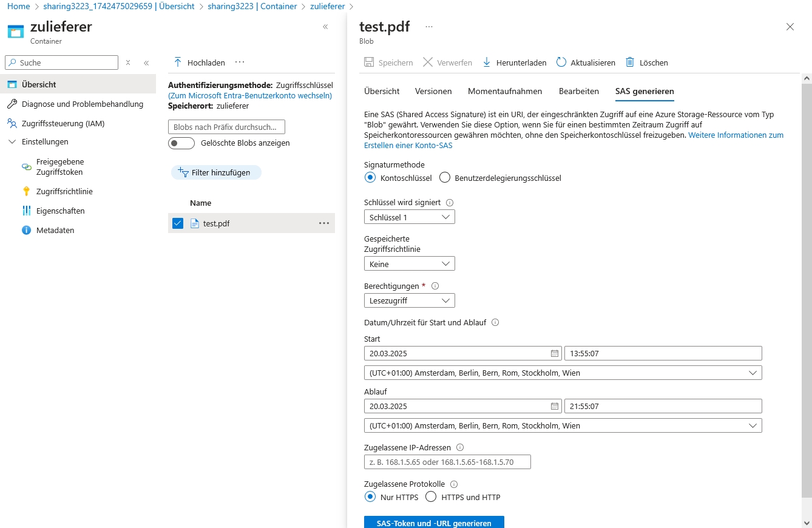
Task: Select Benutzerdelegierungsschlüssel radio option
Action: (x=445, y=178)
